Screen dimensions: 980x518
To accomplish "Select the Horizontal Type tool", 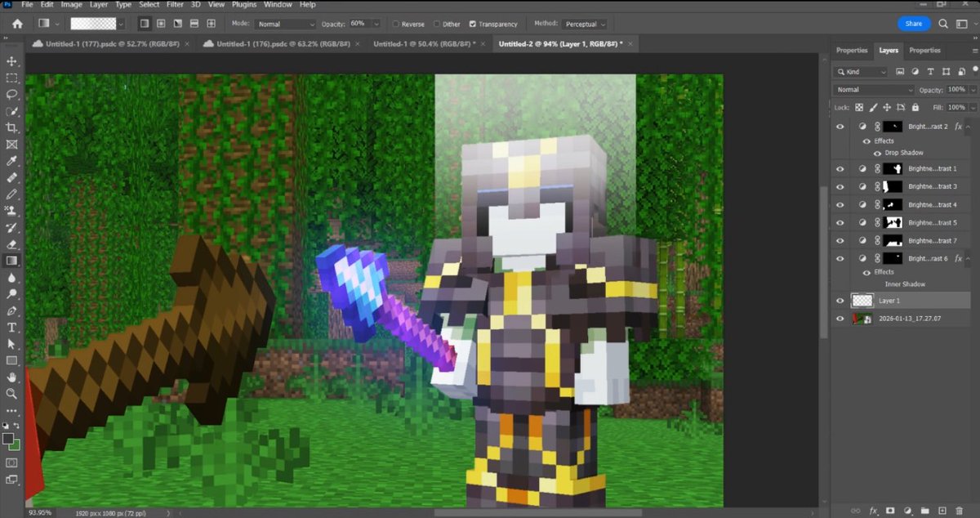I will (11, 328).
